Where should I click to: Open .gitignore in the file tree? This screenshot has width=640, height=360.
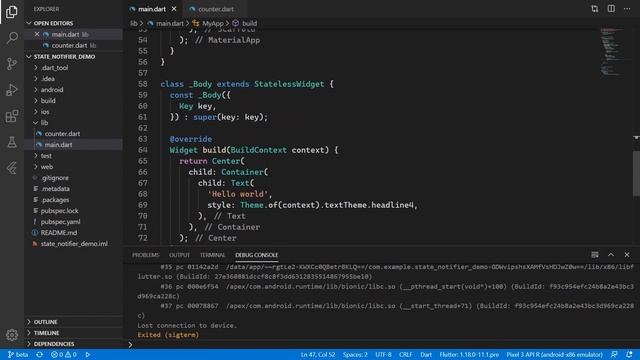(73, 178)
